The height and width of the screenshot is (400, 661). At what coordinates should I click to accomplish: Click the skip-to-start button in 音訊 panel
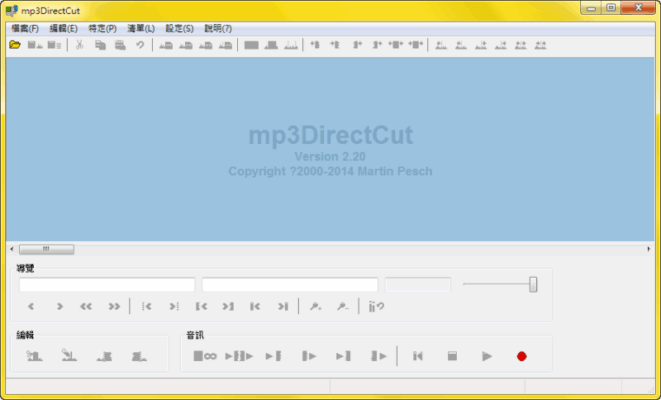[418, 357]
